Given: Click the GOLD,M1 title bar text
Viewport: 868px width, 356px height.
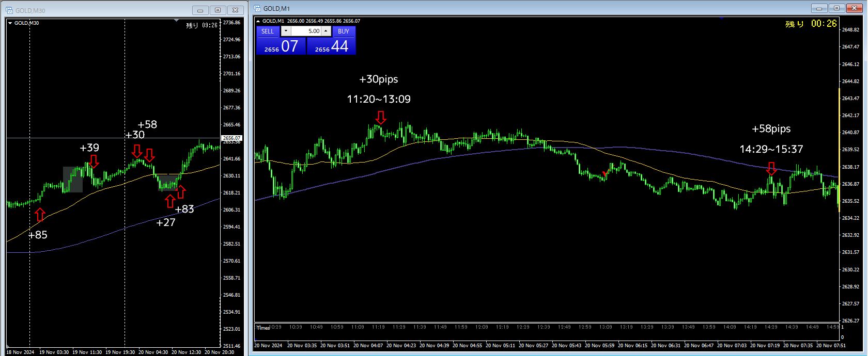Looking at the screenshot, I should click(276, 8).
